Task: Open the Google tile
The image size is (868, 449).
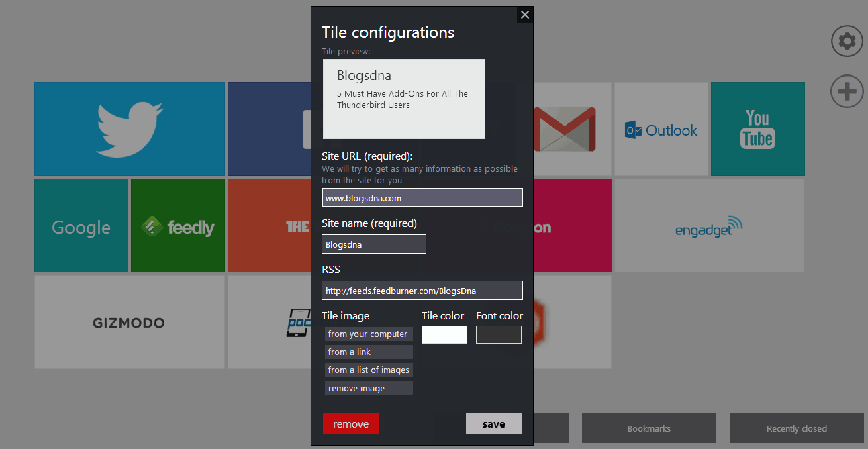Action: pyautogui.click(x=81, y=226)
